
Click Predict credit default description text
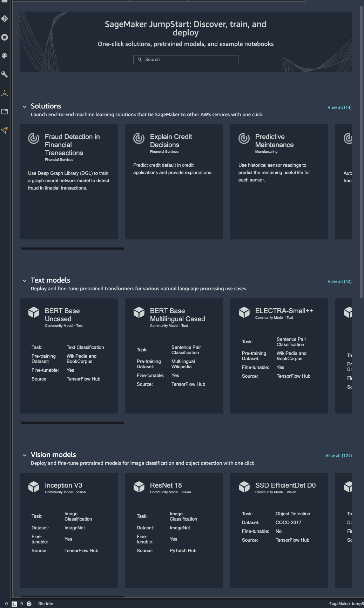pos(173,169)
